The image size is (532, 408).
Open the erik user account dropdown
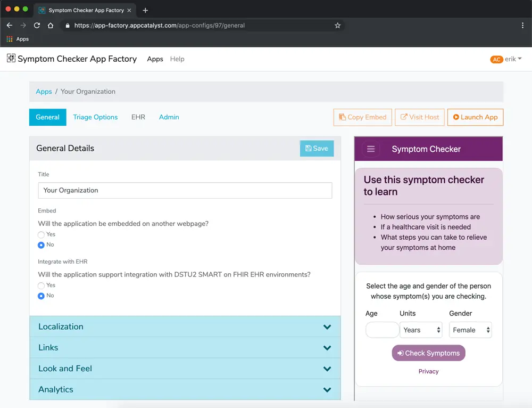coord(506,59)
